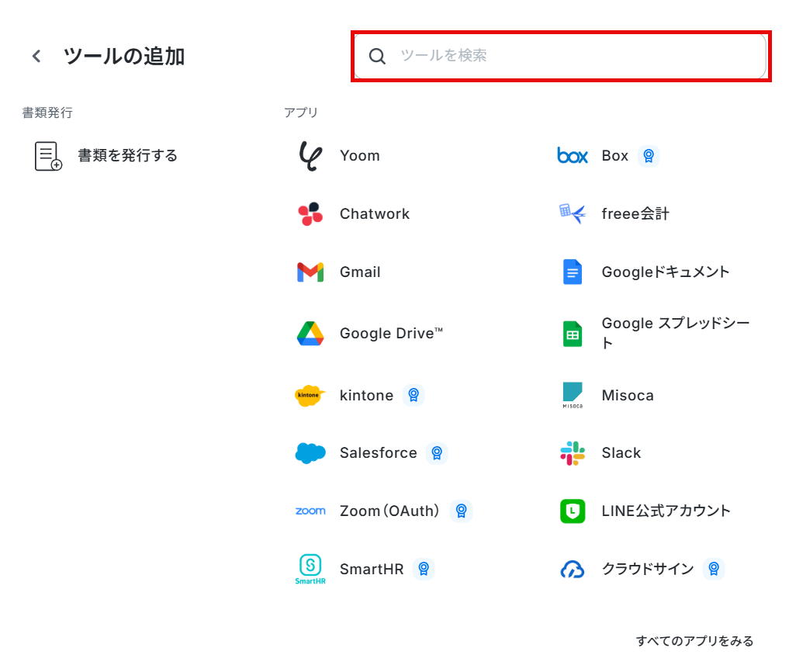Click the ツールを検索 search field

coord(561,56)
